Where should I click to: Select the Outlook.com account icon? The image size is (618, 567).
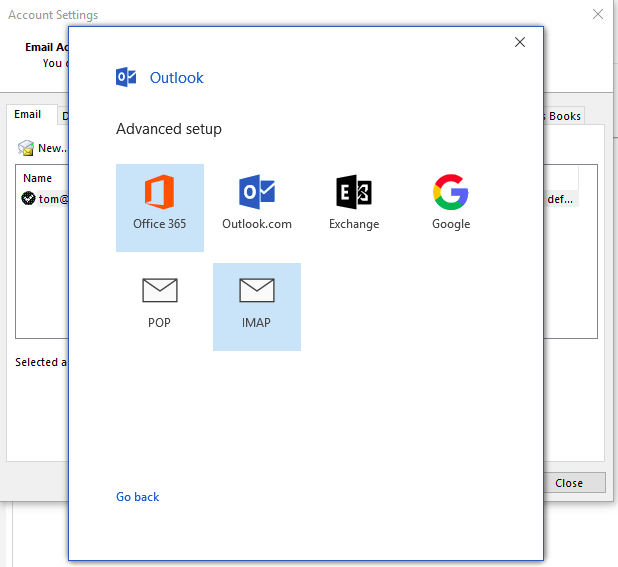tap(257, 192)
